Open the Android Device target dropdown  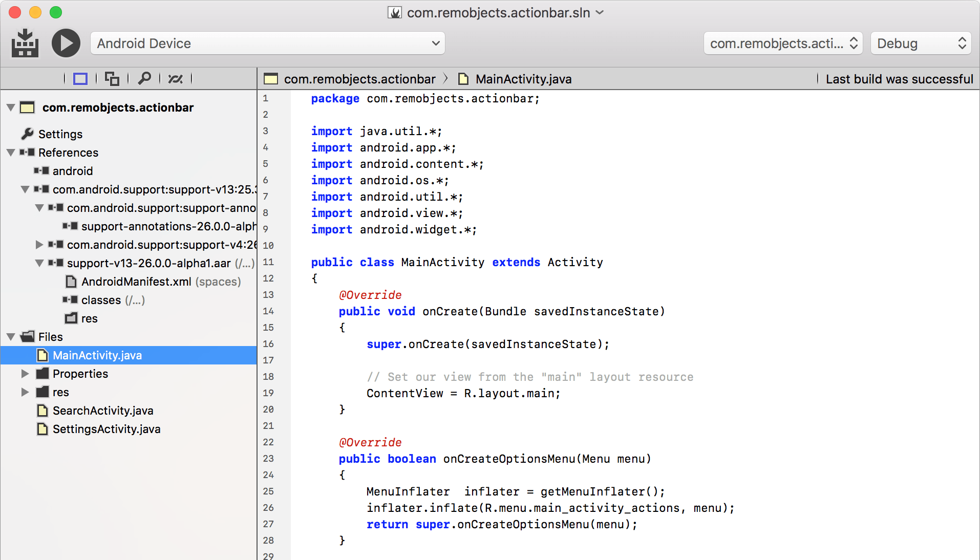[268, 44]
